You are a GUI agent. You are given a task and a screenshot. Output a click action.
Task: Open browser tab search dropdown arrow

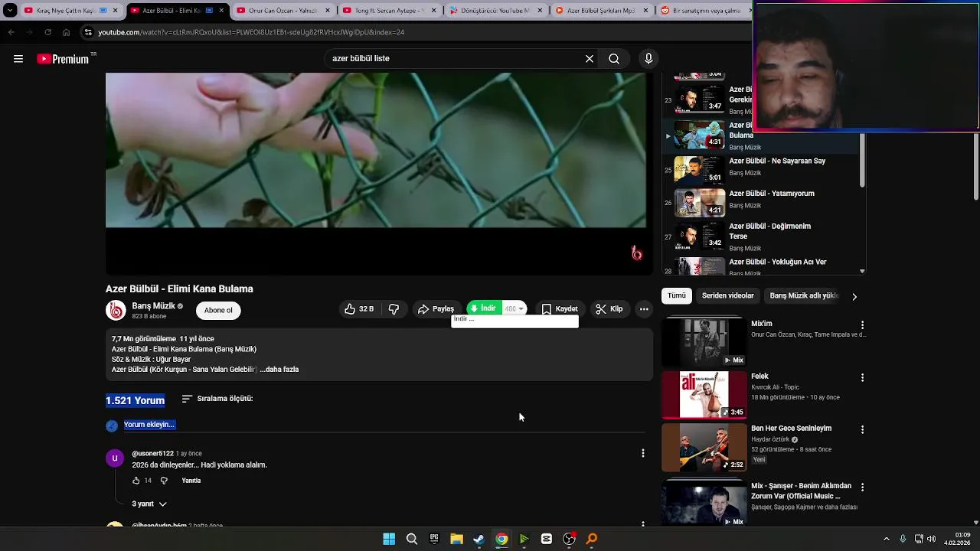click(x=10, y=11)
